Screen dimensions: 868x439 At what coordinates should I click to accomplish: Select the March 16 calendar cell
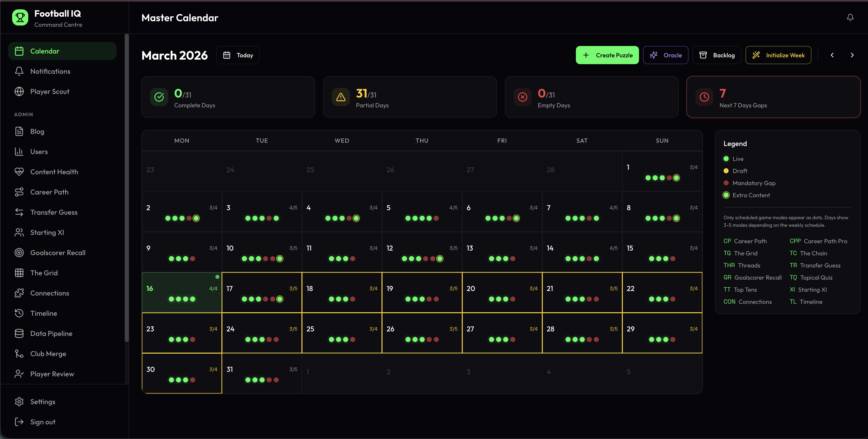pyautogui.click(x=182, y=292)
